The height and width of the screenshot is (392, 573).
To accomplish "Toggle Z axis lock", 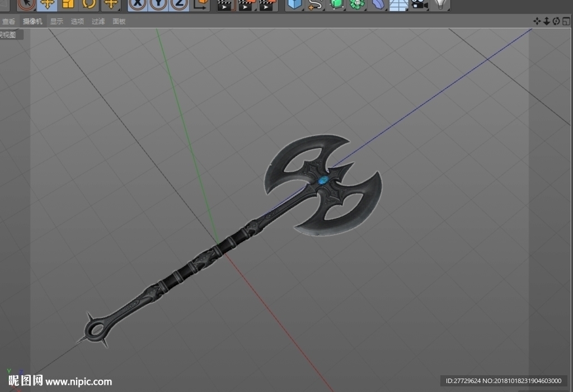I will (x=180, y=4).
